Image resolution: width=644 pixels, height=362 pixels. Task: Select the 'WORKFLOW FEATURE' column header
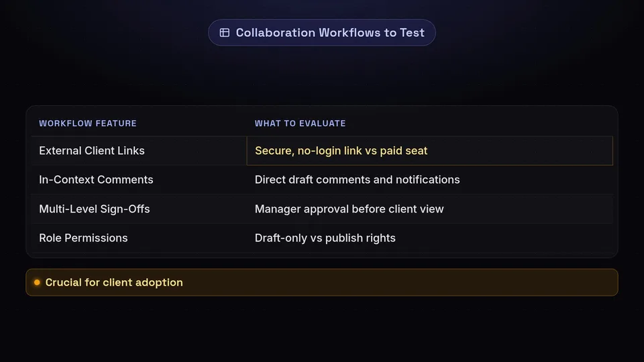click(88, 123)
